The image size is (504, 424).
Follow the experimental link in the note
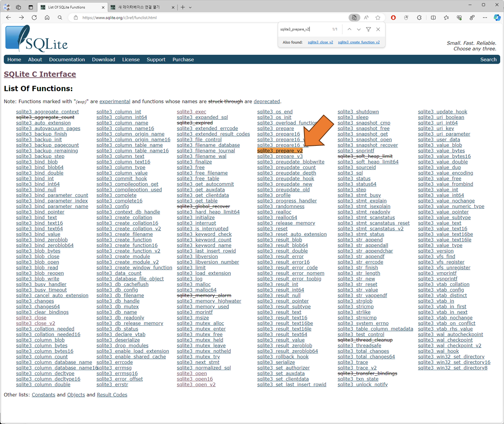pos(115,101)
